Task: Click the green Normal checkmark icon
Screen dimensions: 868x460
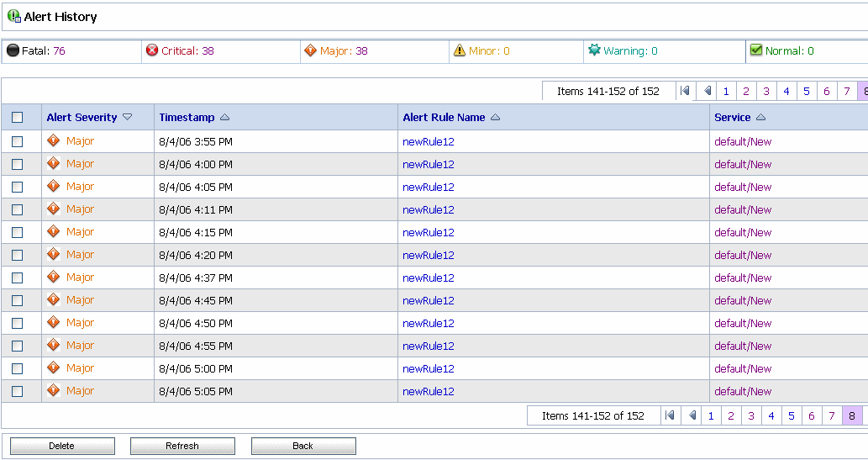Action: pos(755,50)
